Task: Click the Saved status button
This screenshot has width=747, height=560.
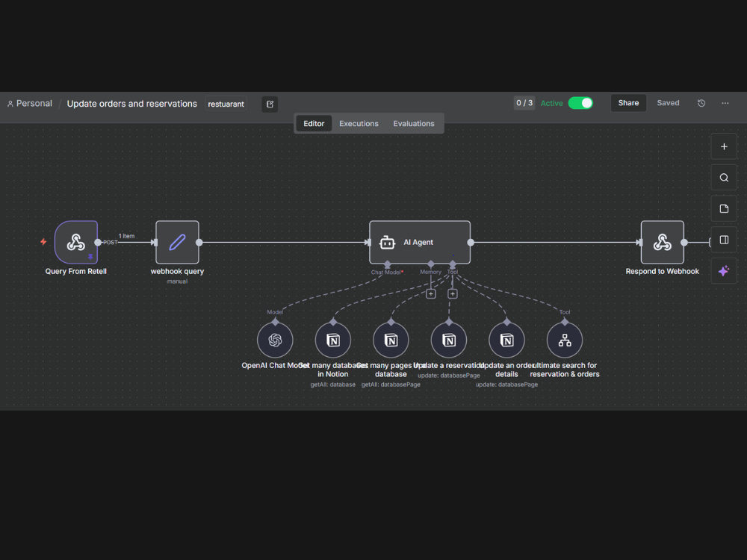Action: pyautogui.click(x=668, y=103)
